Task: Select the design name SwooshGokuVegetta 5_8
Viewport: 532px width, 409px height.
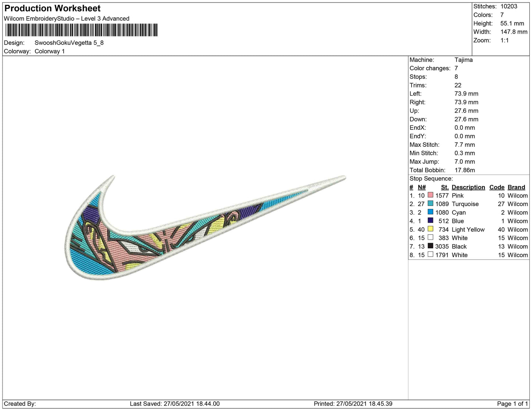Action: 69,43
